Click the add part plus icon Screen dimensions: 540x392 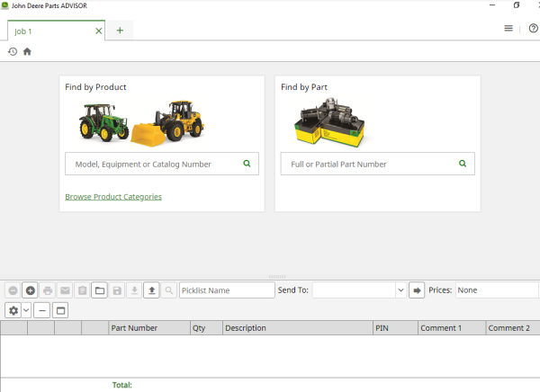(x=30, y=290)
